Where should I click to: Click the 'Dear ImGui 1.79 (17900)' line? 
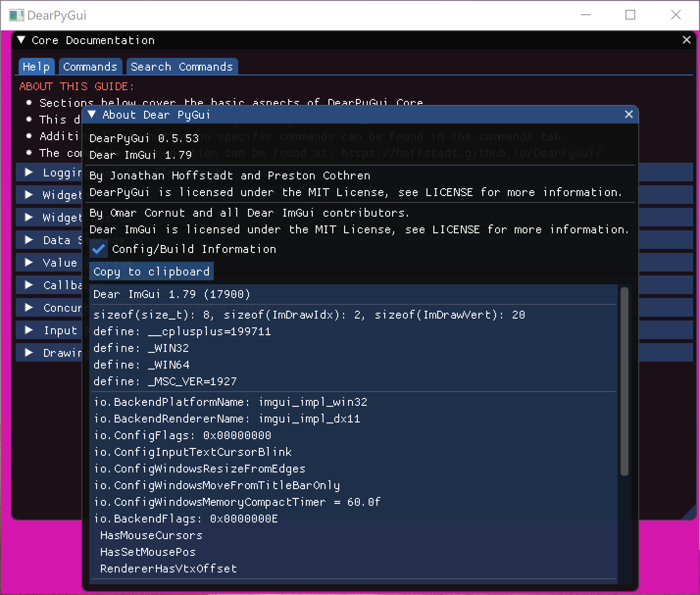(172, 294)
